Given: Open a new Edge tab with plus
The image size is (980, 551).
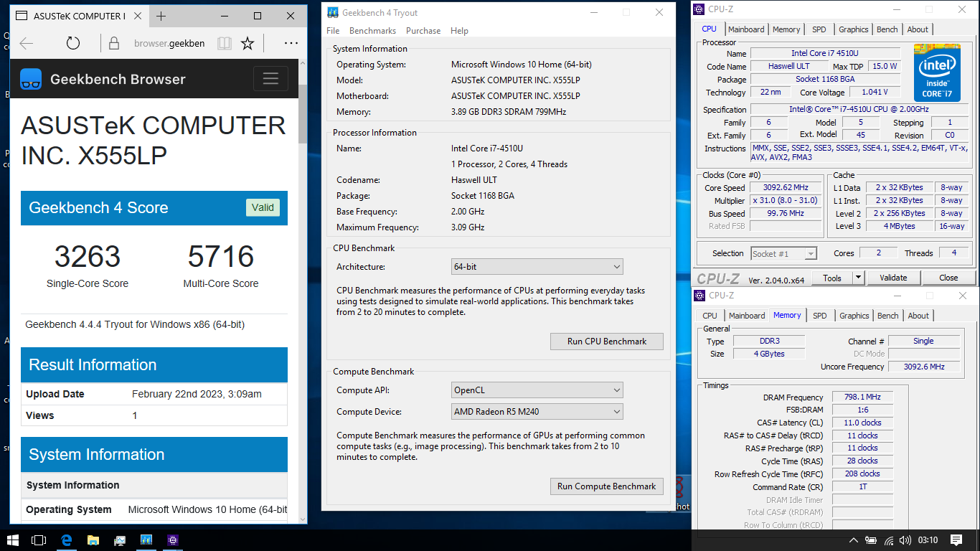Looking at the screenshot, I should (161, 16).
